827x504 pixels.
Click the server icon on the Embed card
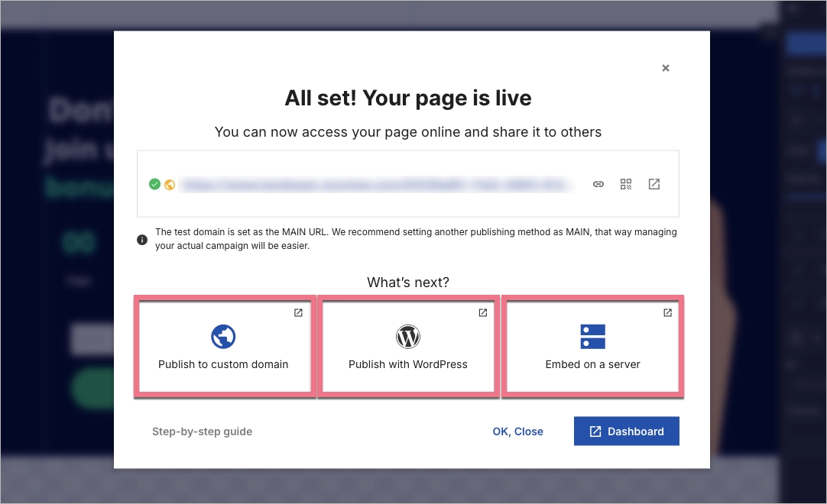tap(592, 336)
